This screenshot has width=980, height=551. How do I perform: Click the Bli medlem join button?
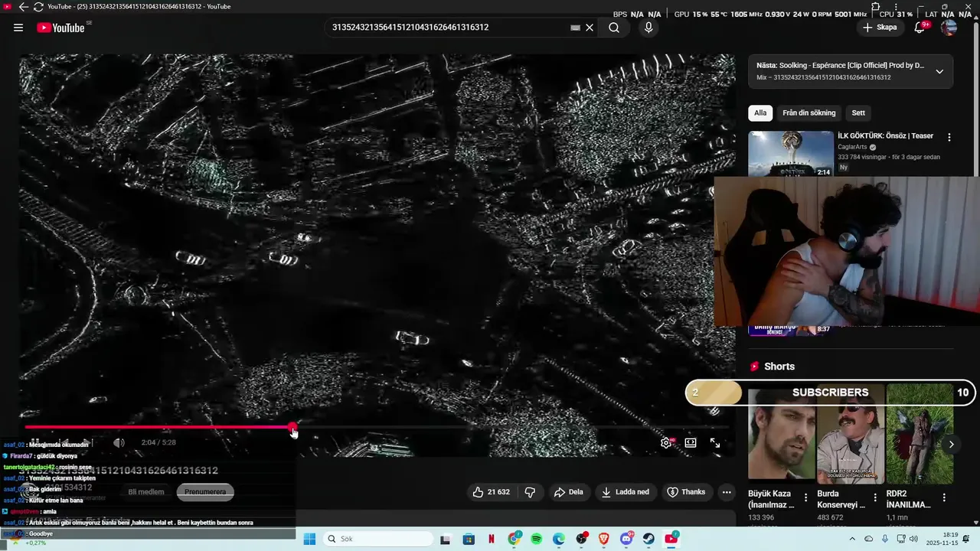(146, 492)
